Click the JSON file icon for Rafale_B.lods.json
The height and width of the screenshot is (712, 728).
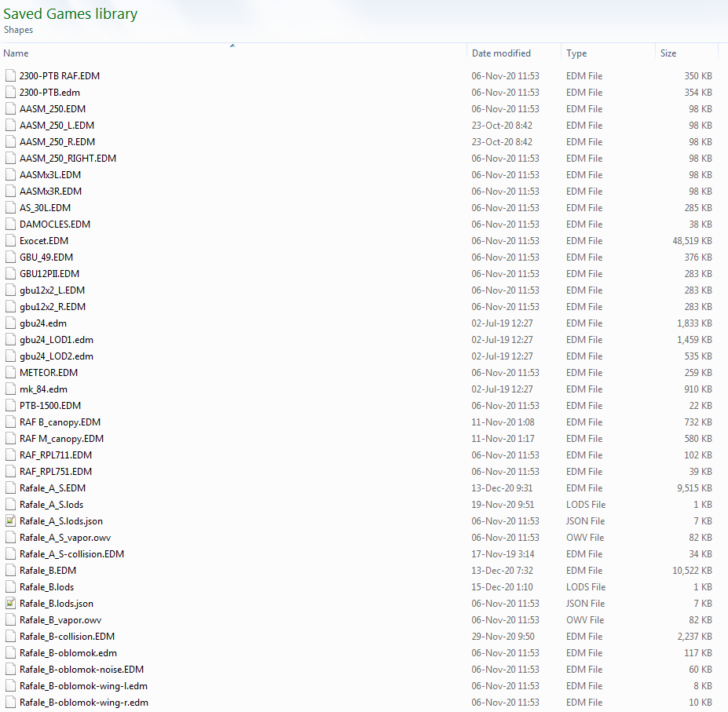pyautogui.click(x=10, y=604)
